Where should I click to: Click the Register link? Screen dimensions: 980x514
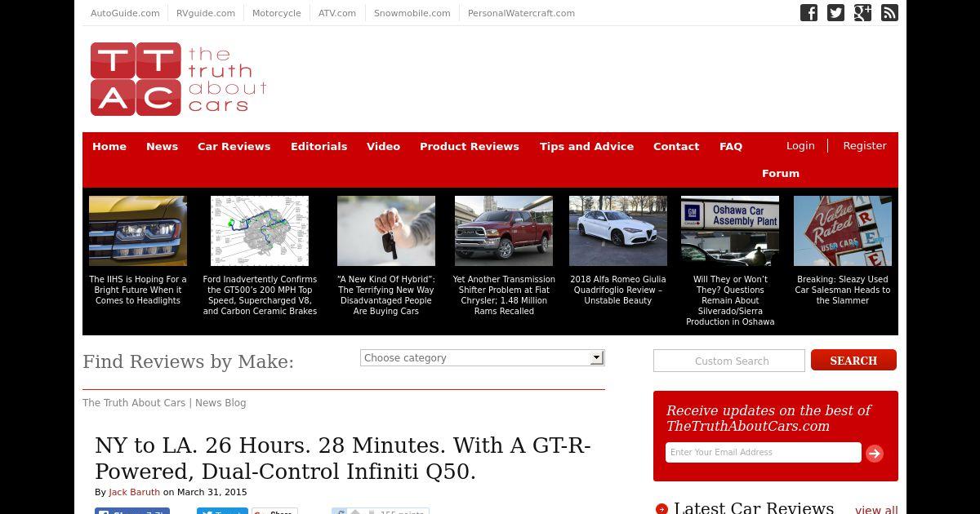pyautogui.click(x=865, y=145)
